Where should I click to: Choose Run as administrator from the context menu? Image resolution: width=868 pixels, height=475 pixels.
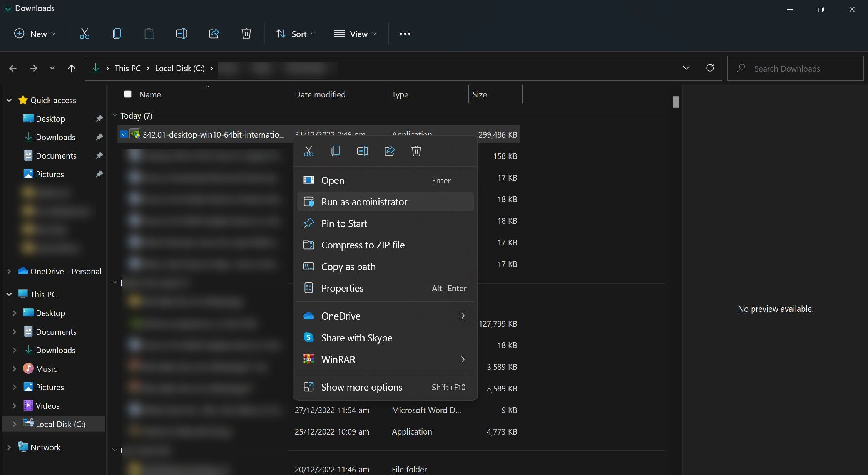[x=364, y=202]
